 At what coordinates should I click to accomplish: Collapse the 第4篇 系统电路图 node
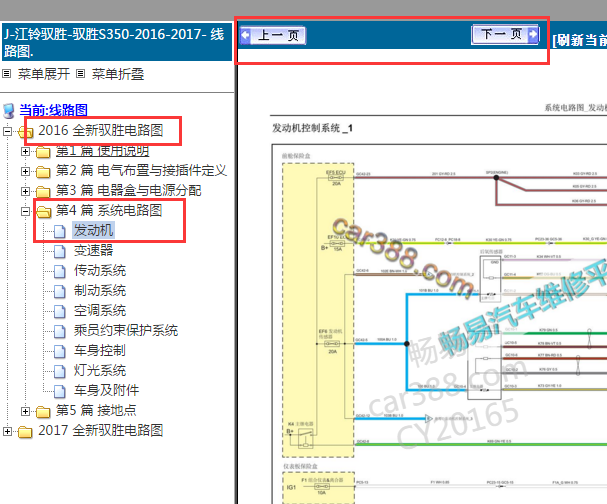click(25, 211)
